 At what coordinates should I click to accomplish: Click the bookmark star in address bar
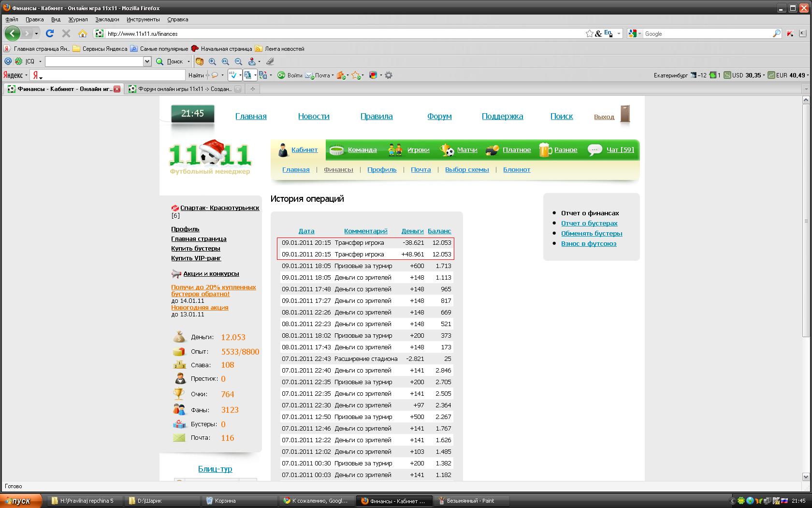(589, 33)
